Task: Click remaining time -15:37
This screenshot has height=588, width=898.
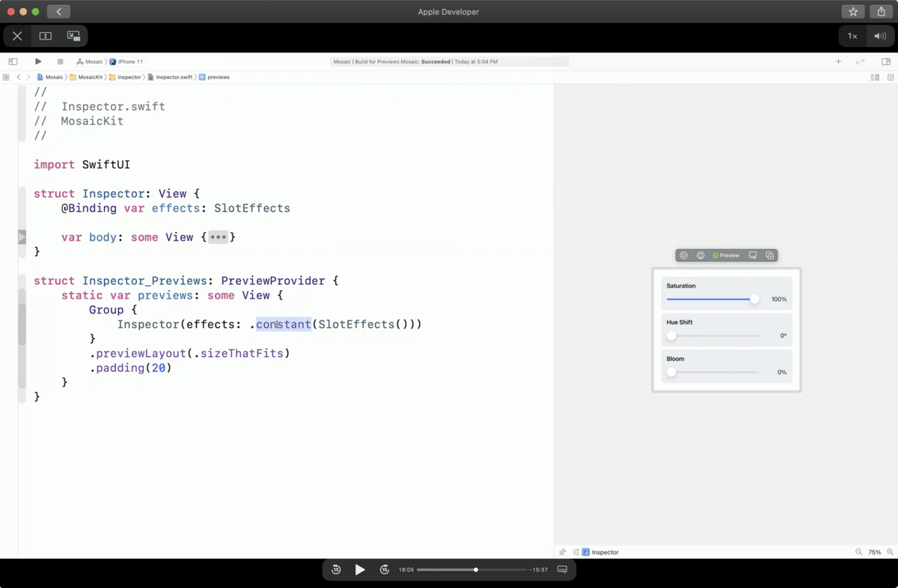Action: click(x=538, y=570)
